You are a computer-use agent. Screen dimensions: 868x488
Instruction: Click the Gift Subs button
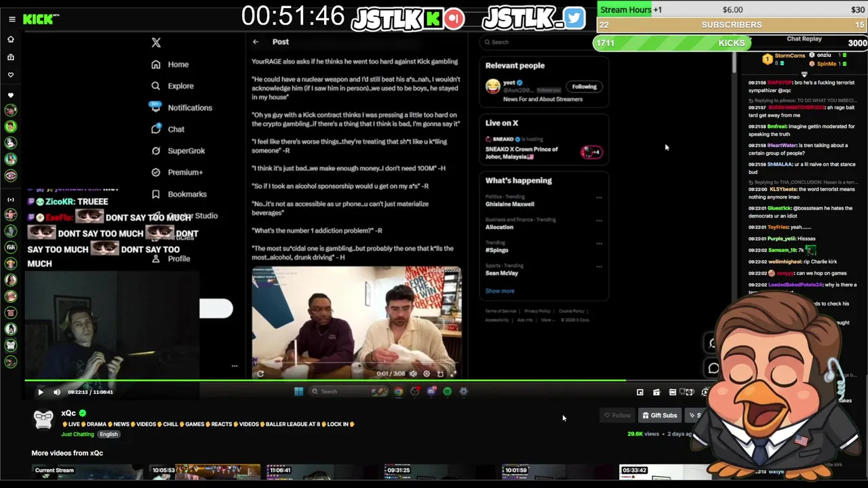pyautogui.click(x=659, y=415)
